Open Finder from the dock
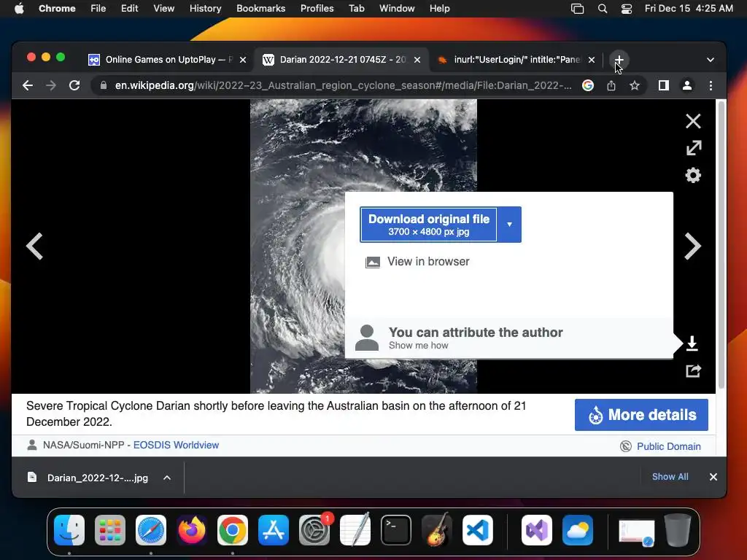747x560 pixels. pos(69,530)
